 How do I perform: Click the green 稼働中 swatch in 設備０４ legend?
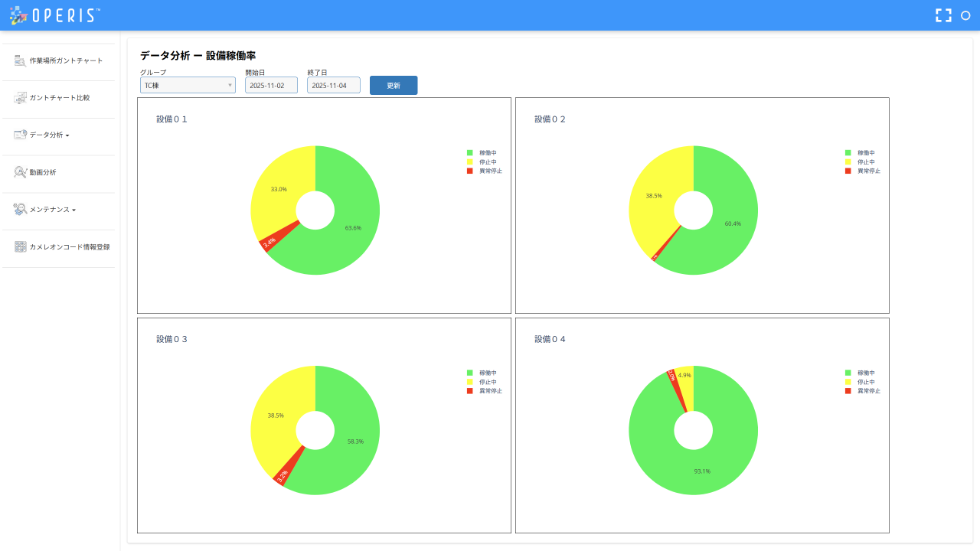coord(848,373)
